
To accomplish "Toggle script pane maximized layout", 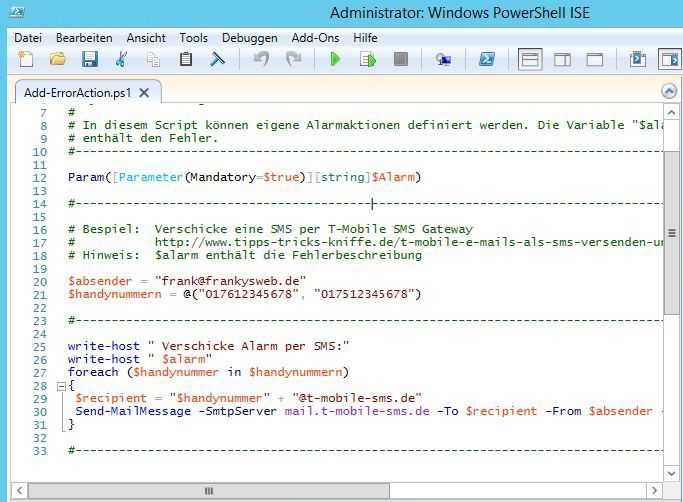I will 594,60.
